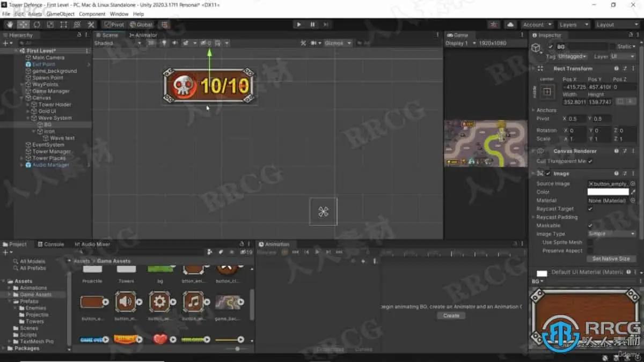
Task: Select the gear button sprite asset
Action: point(159,302)
